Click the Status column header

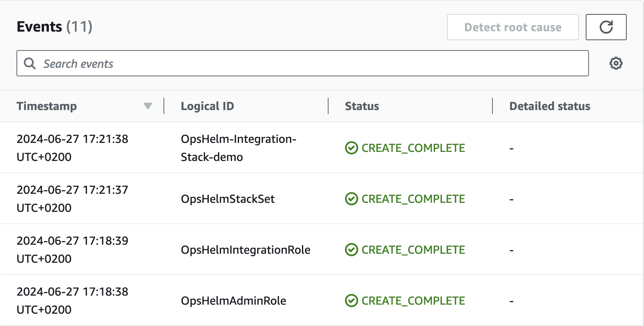pyautogui.click(x=362, y=106)
